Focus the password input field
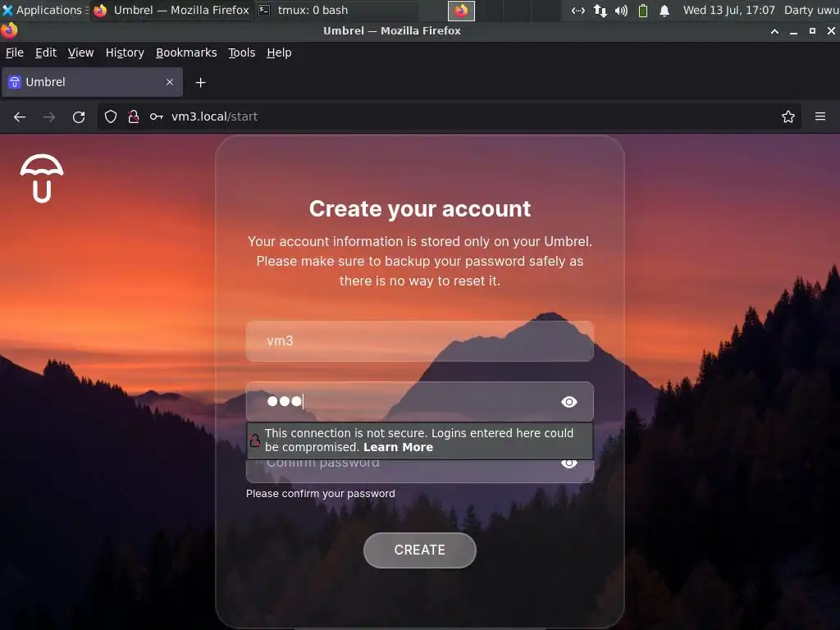The height and width of the screenshot is (630, 840). (x=419, y=402)
